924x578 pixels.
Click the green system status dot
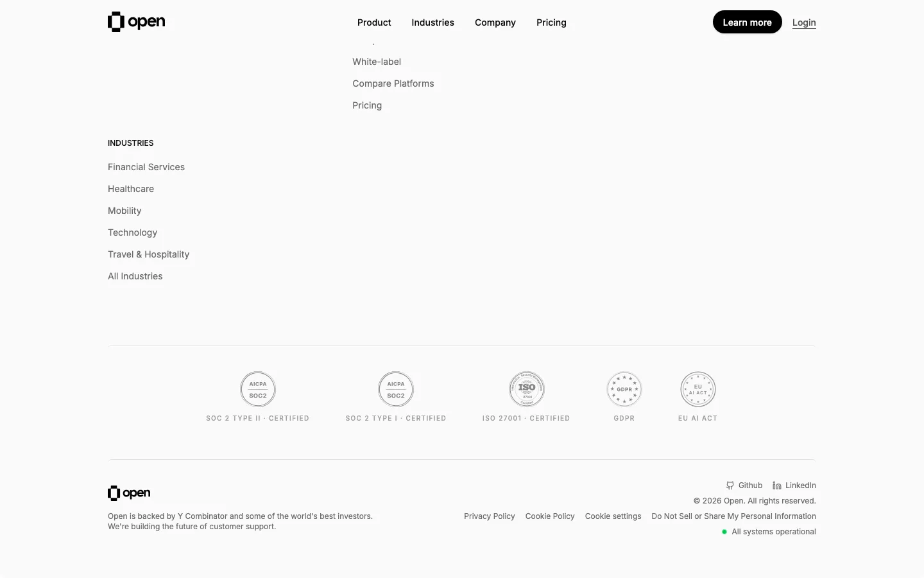tap(724, 532)
